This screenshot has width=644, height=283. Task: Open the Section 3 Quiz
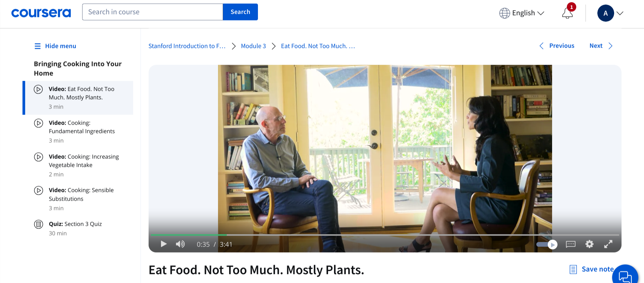(x=75, y=224)
